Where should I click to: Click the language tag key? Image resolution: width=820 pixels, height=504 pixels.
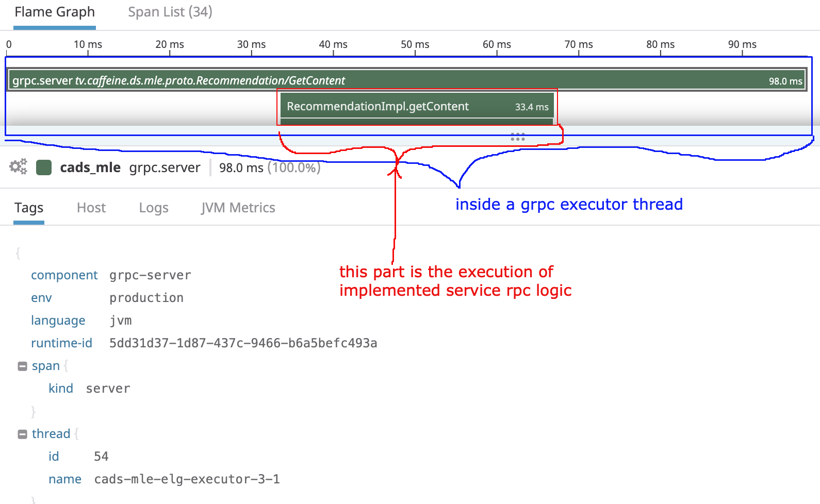coord(58,321)
